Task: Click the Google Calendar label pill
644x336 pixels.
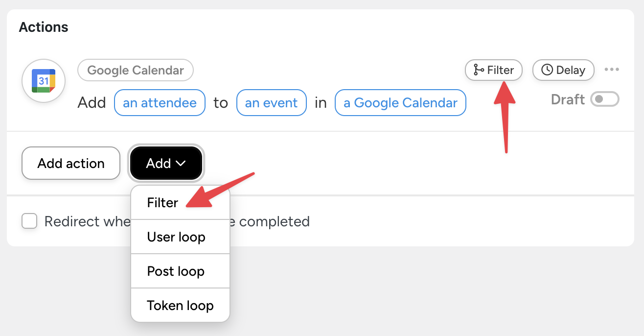Action: point(136,70)
